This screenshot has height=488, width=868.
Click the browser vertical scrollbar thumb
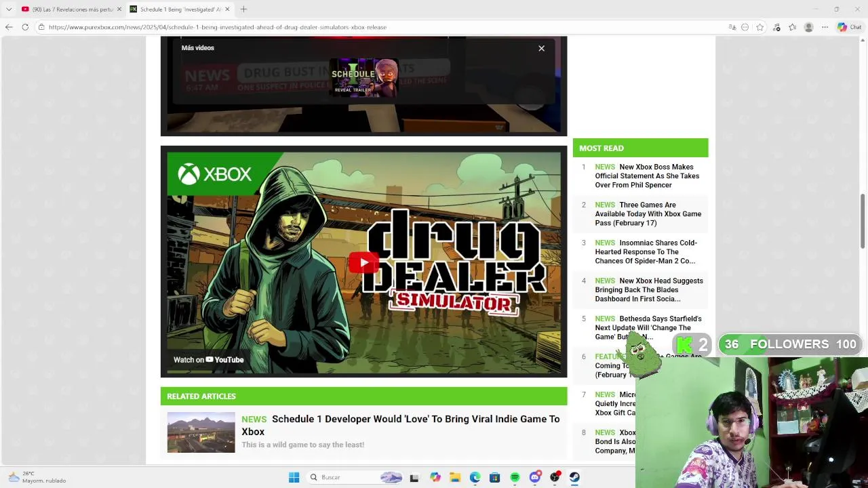[863, 221]
